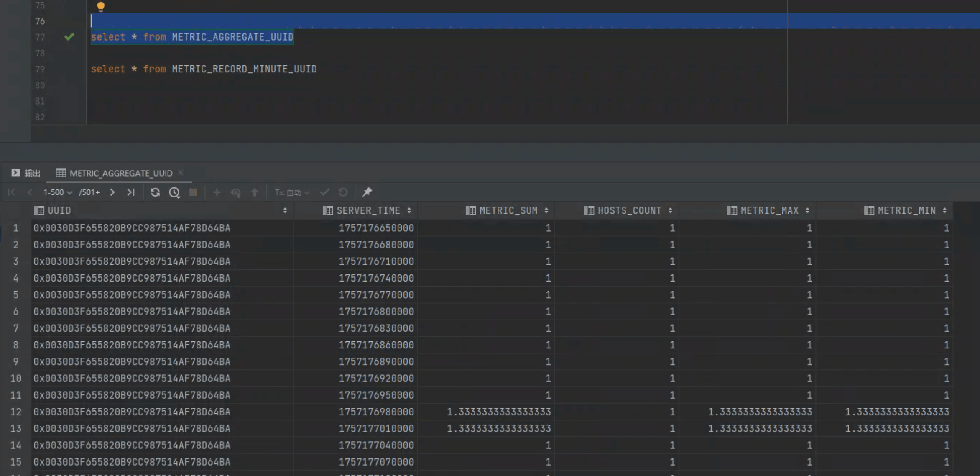Open the Tx 自动 transaction mode dropdown

pyautogui.click(x=292, y=192)
